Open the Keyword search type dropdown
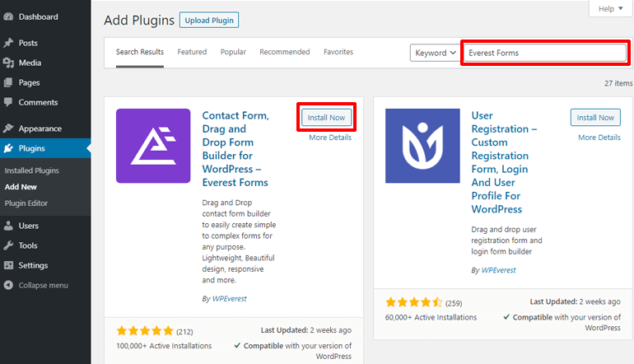 pos(435,53)
